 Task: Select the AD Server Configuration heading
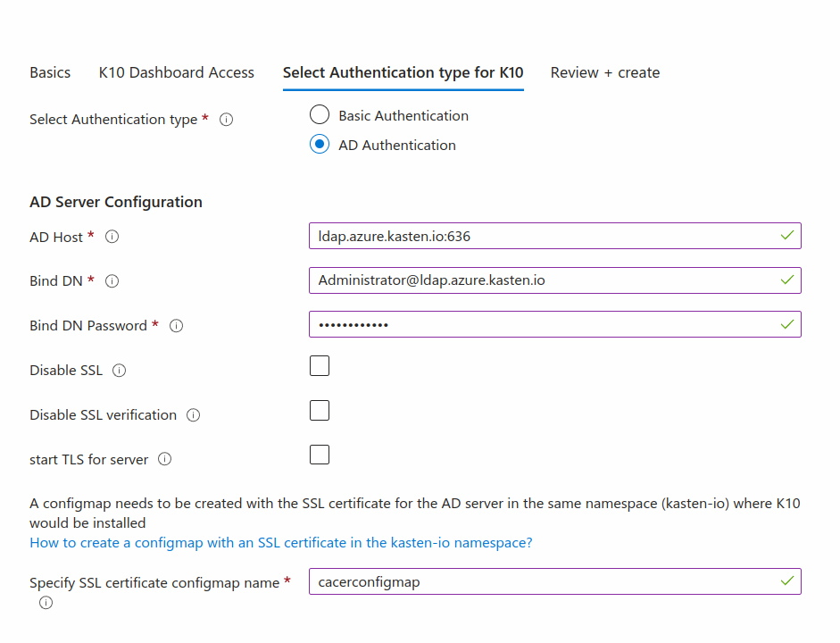[x=116, y=202]
